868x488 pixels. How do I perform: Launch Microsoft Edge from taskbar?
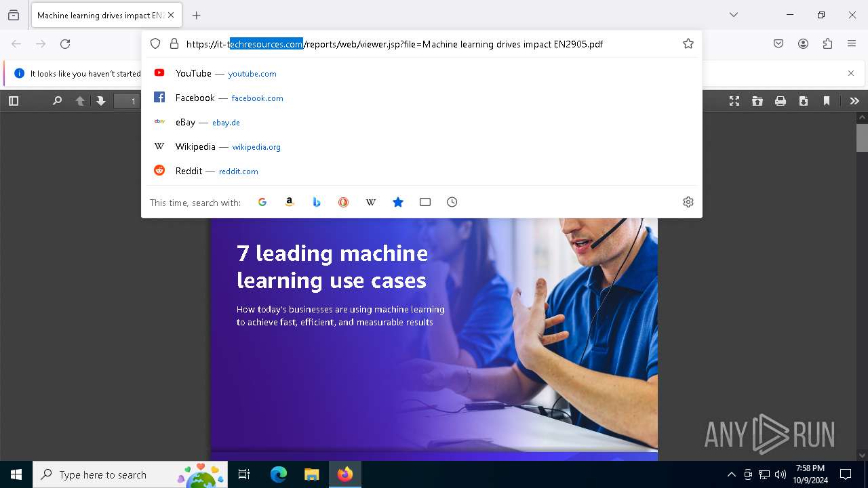(279, 474)
